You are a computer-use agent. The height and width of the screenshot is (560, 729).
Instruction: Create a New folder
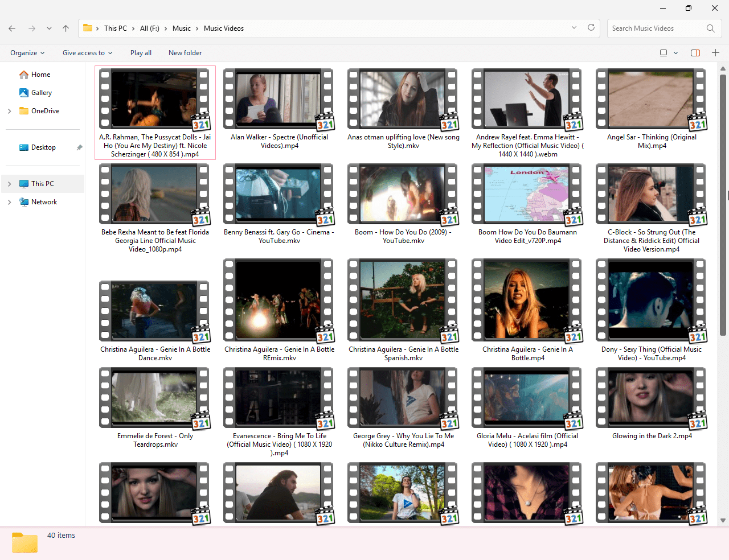click(x=185, y=53)
